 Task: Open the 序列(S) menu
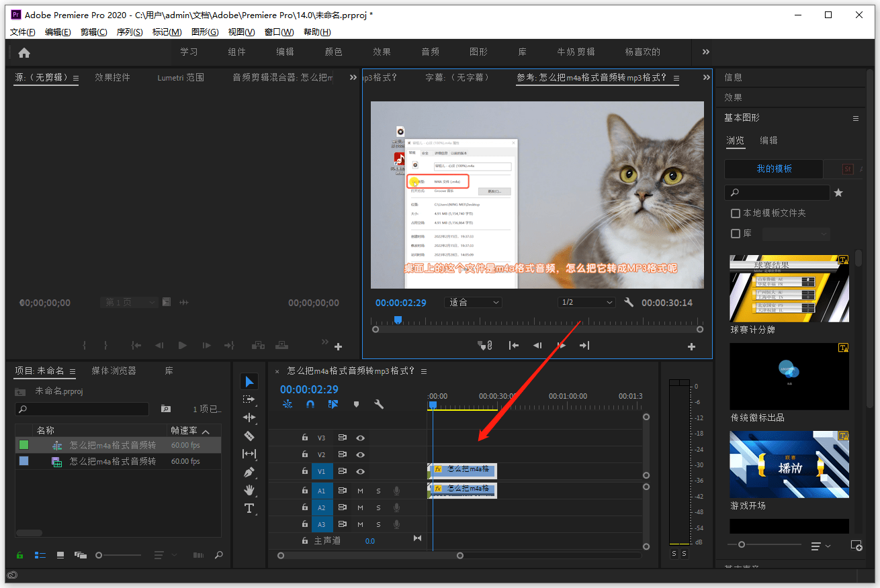(130, 32)
